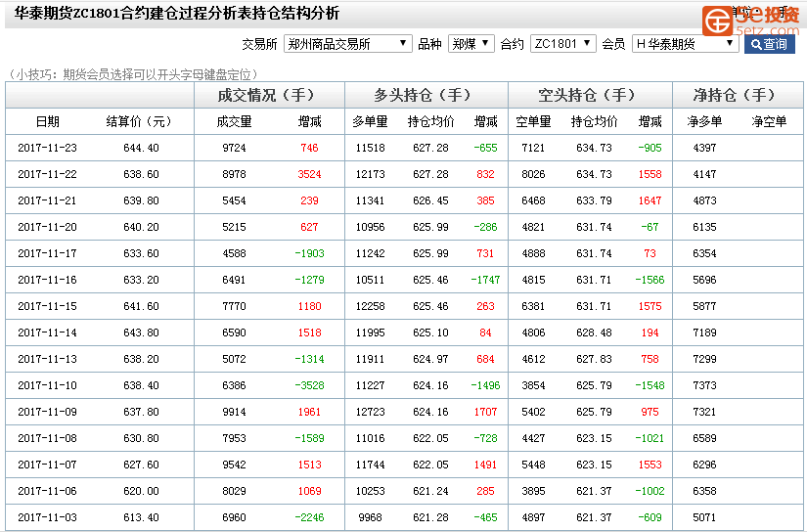Viewport: 807px width, 532px height.
Task: Click the 净多单 column header
Action: pos(704,121)
